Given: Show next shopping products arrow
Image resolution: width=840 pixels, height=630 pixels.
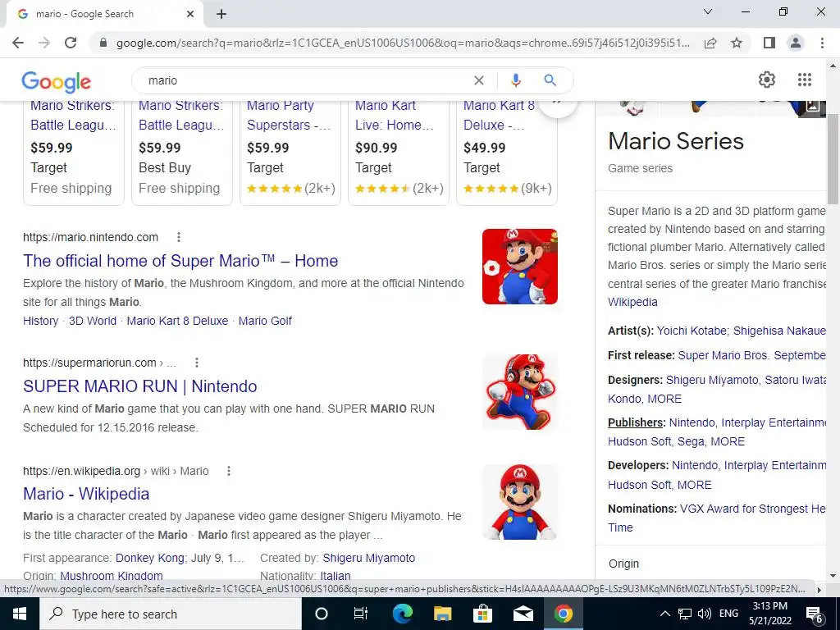Looking at the screenshot, I should coord(557,104).
